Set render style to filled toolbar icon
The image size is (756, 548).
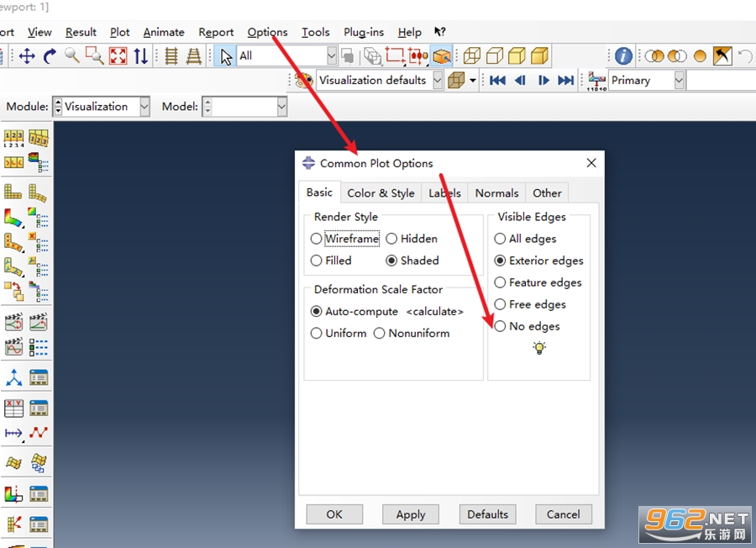[517, 56]
